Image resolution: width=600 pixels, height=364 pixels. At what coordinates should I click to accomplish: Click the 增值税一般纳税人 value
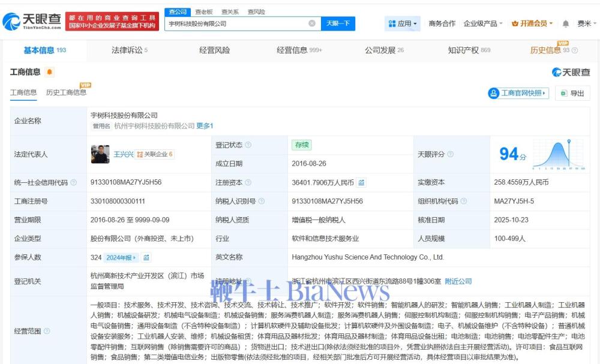319,220
